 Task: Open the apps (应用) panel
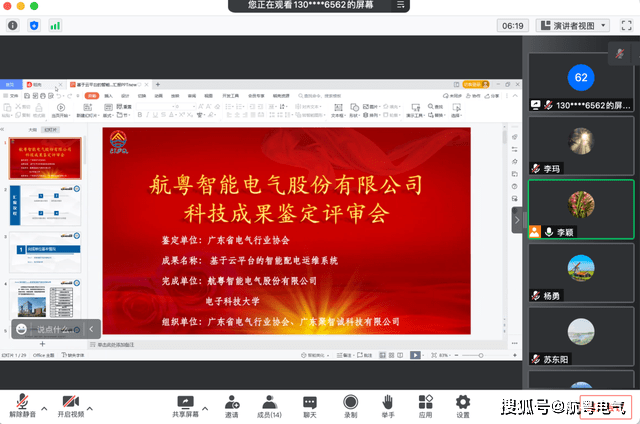coord(425,406)
